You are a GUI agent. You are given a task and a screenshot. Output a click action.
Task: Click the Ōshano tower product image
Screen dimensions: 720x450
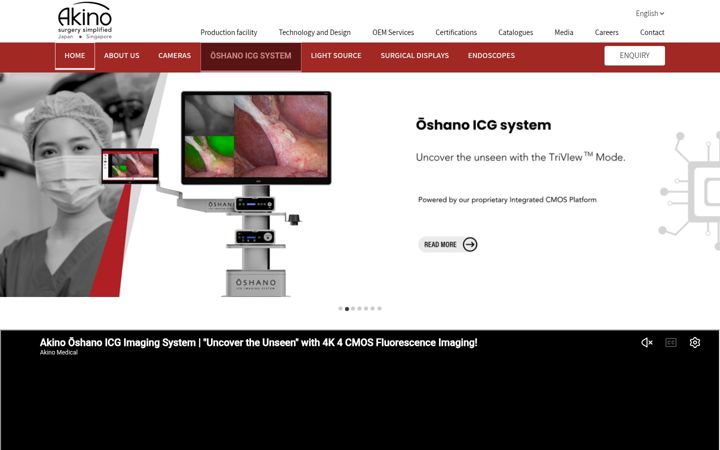255,193
